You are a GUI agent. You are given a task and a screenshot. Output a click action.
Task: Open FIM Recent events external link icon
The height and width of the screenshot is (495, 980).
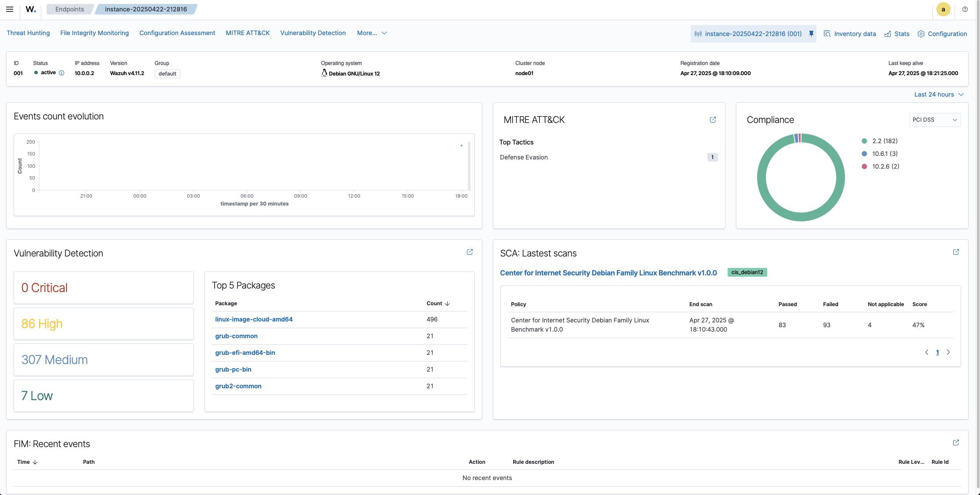point(956,443)
